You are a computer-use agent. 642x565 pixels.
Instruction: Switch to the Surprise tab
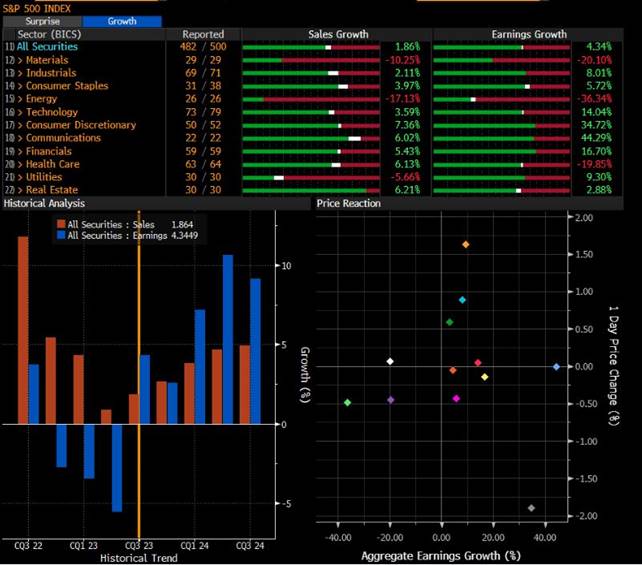point(43,21)
